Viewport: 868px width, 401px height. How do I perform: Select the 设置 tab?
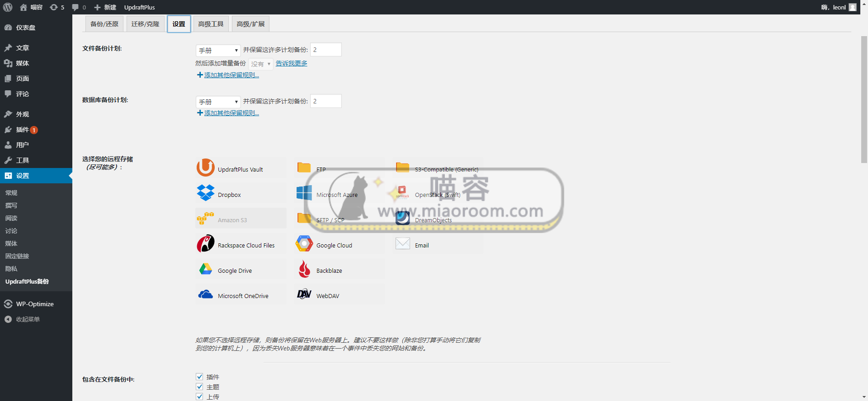click(x=179, y=24)
